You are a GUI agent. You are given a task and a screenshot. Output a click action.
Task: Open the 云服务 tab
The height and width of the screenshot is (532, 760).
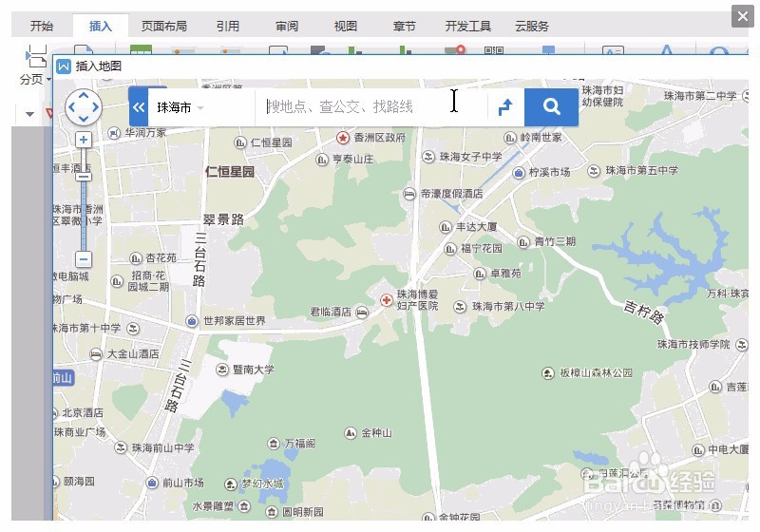click(532, 27)
